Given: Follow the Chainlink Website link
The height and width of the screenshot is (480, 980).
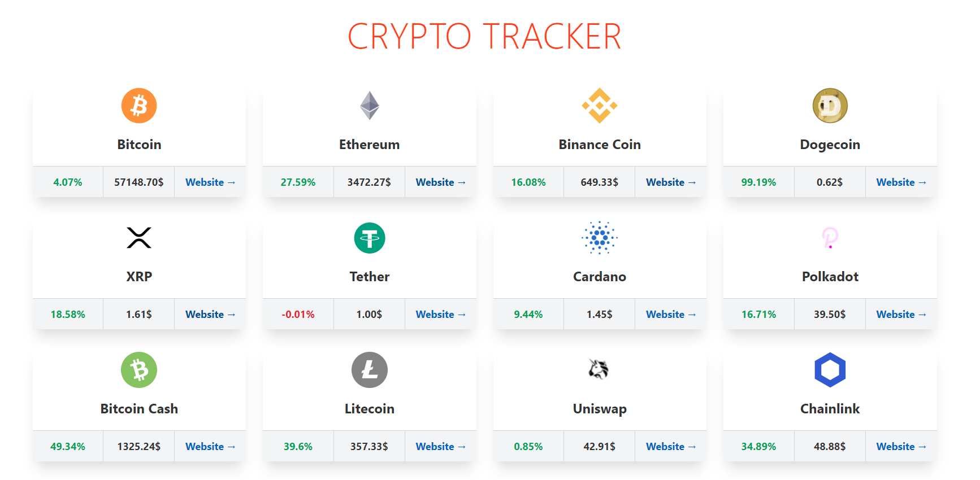Looking at the screenshot, I should click(x=901, y=447).
